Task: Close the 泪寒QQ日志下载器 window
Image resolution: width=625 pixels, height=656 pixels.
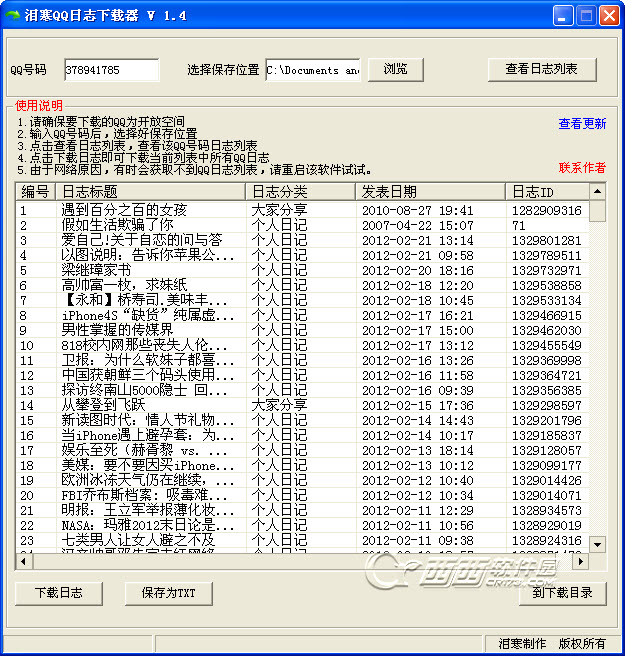Action: [x=609, y=16]
